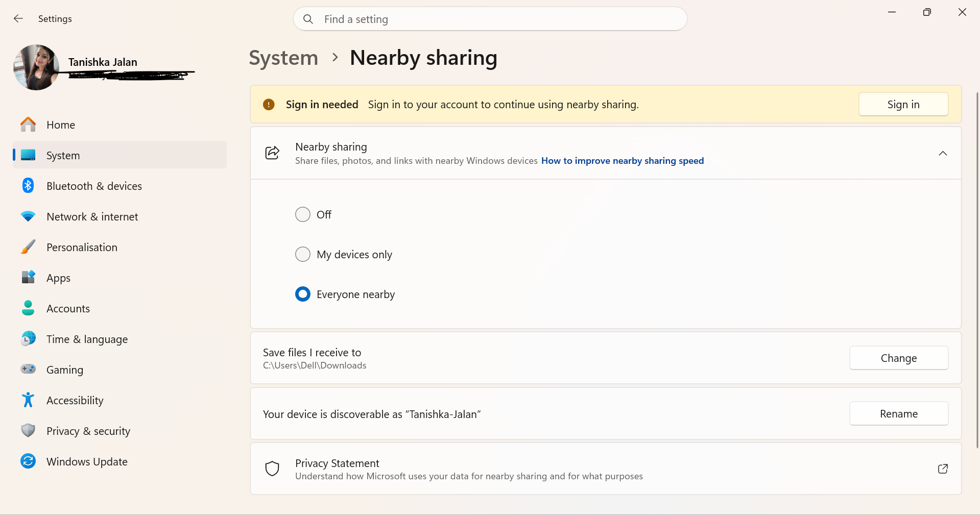The height and width of the screenshot is (515, 980).
Task: Click the System monitor icon
Action: (28, 155)
